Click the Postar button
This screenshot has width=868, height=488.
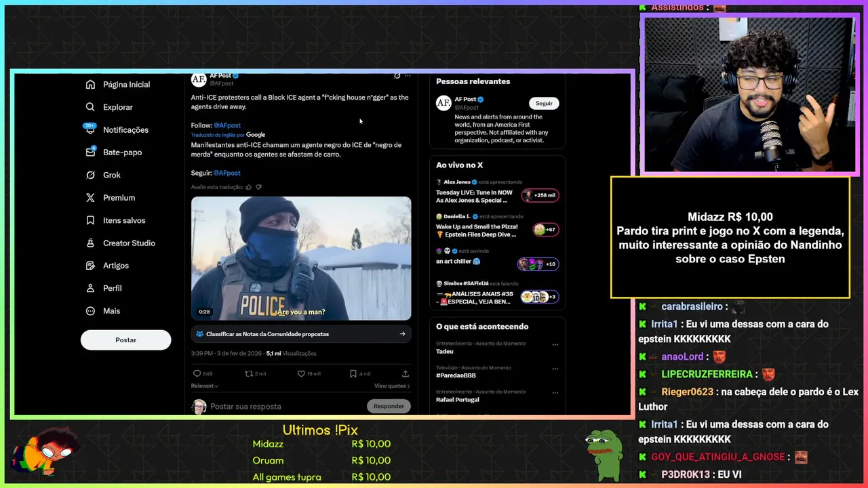[125, 340]
